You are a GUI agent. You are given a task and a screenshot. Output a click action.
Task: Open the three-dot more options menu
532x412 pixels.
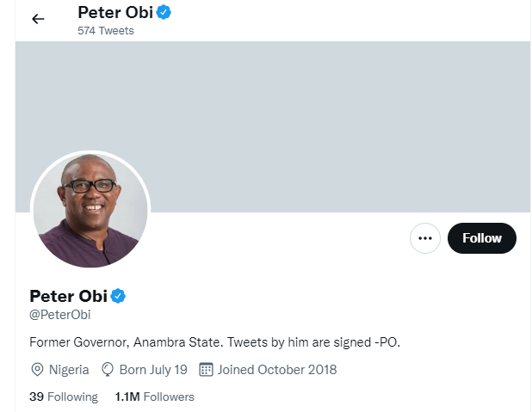[425, 238]
